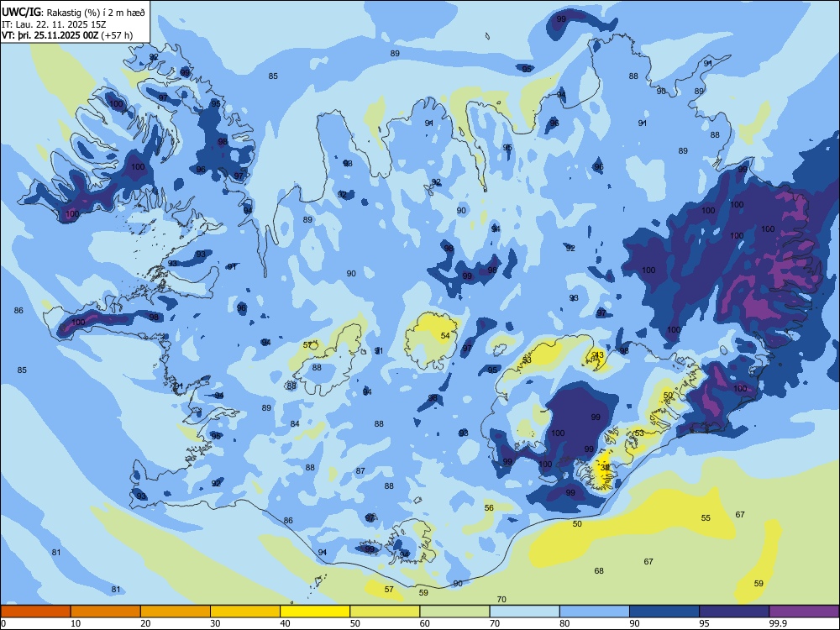Screen dimensions: 840x630
Task: Click the humidity value '43' on the map
Action: click(x=599, y=355)
